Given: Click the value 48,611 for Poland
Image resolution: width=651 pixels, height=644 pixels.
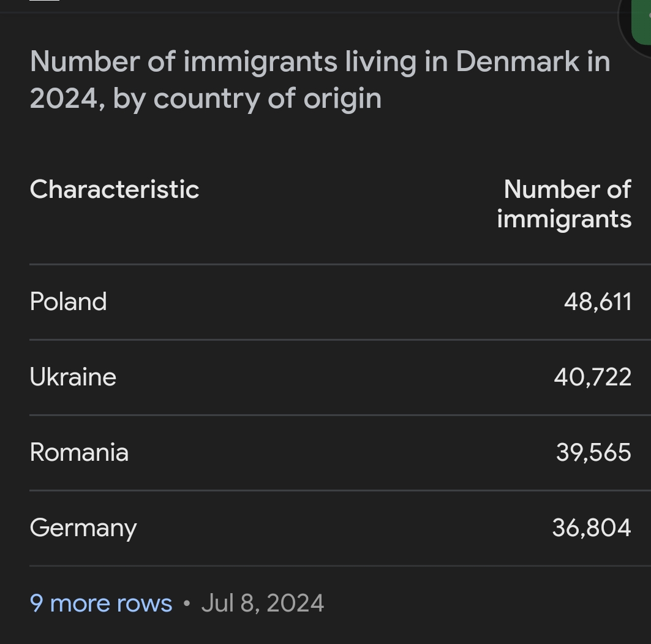Looking at the screenshot, I should pyautogui.click(x=597, y=301).
